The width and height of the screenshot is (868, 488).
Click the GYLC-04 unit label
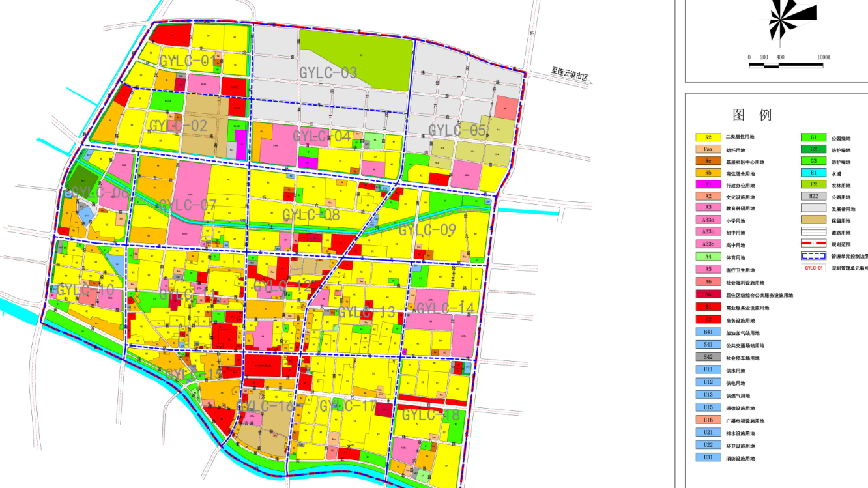(321, 136)
